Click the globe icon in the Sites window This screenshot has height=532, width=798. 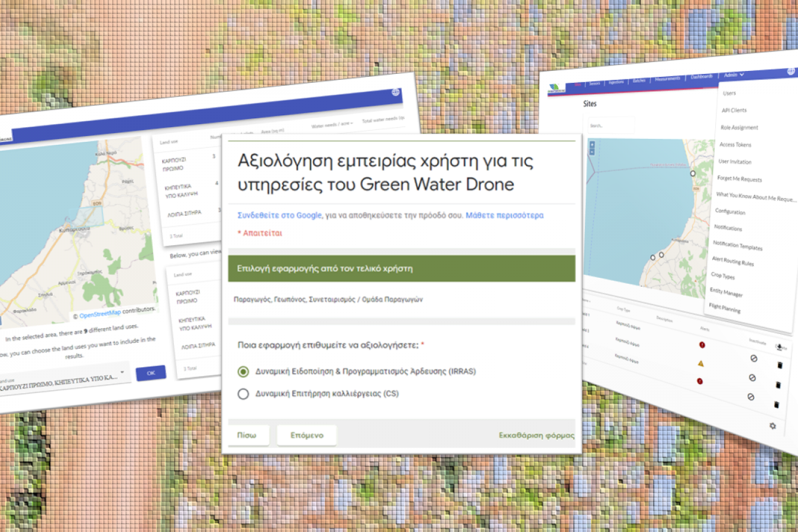coord(790,71)
